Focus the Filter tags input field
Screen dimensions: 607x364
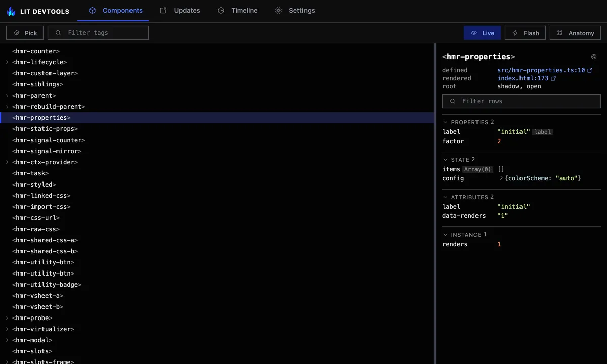[x=98, y=33]
